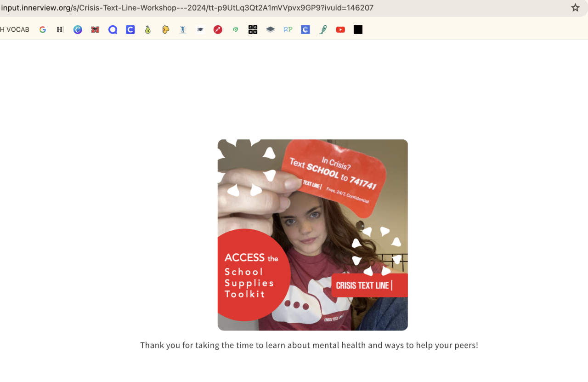
Task: Click the 'Thank you for taking the time' text
Action: coord(309,345)
